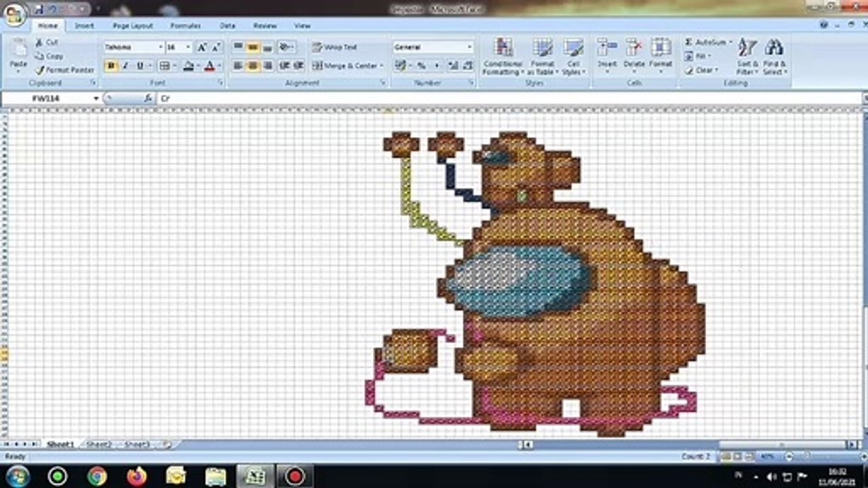The width and height of the screenshot is (868, 488).
Task: Click Insert cells button
Action: click(607, 56)
